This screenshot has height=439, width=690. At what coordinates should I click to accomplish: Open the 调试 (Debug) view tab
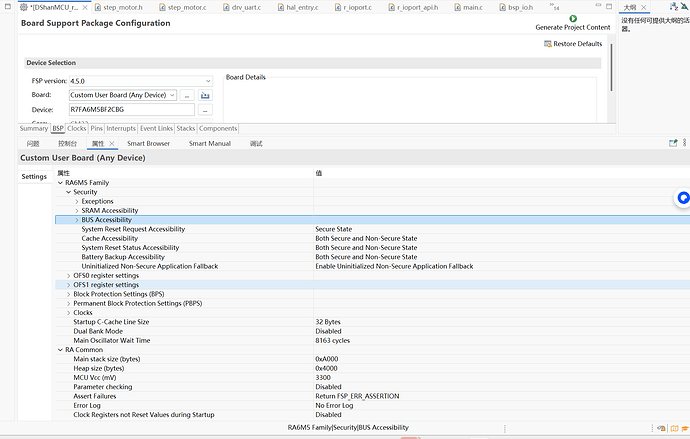tap(256, 143)
